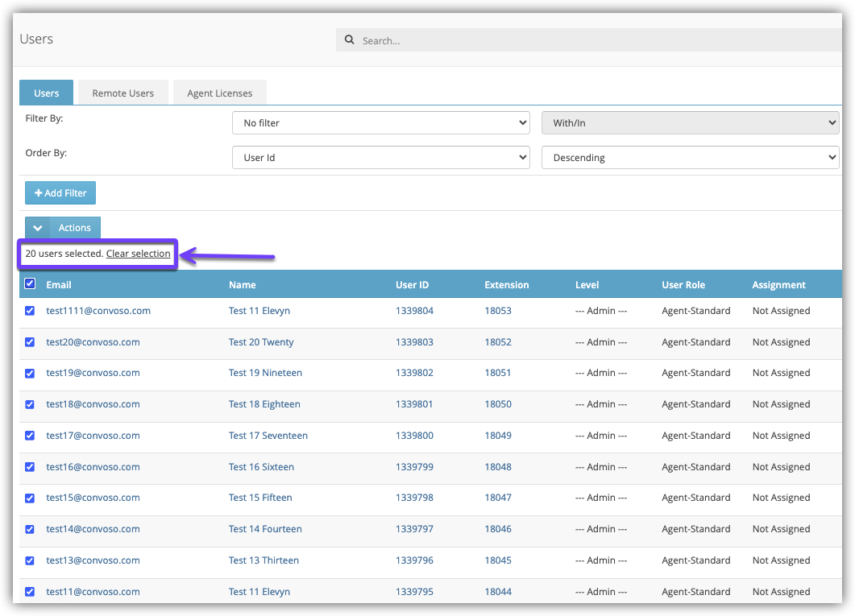Switch to the Users tab
855x616 pixels.
pyautogui.click(x=47, y=93)
